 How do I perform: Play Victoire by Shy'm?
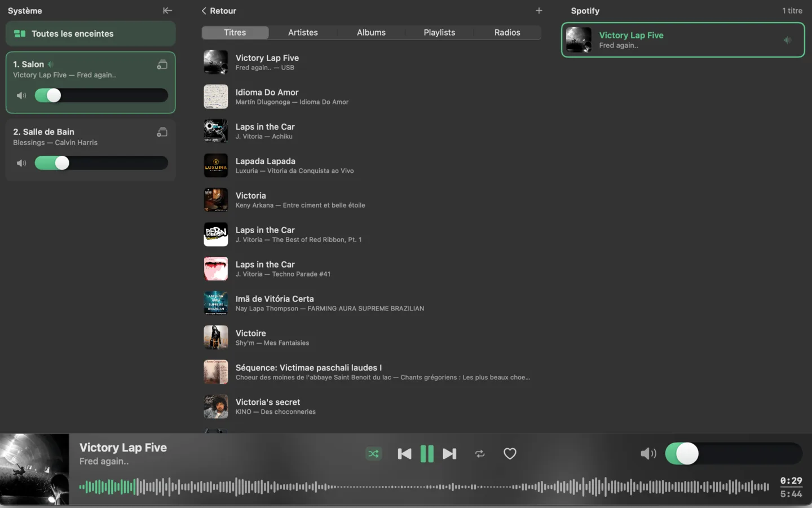click(x=371, y=338)
